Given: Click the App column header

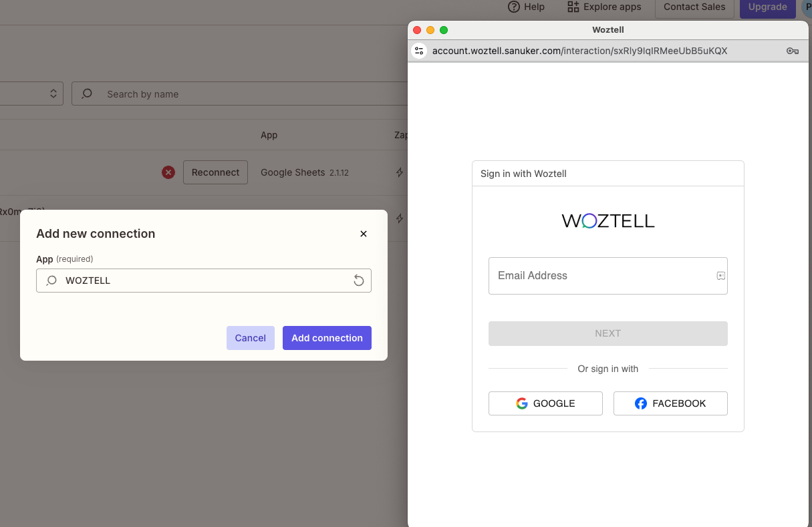Looking at the screenshot, I should (269, 135).
